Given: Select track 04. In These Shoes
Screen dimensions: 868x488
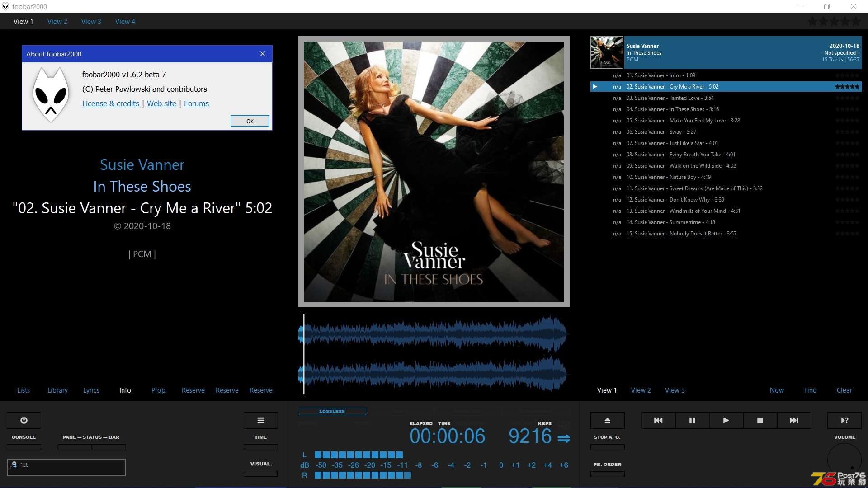Looking at the screenshot, I should click(x=726, y=109).
